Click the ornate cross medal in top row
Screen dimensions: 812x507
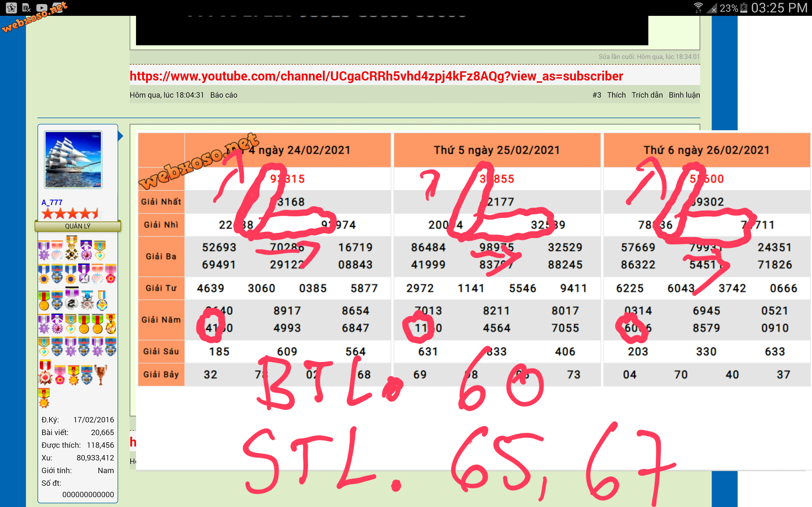coord(71,249)
